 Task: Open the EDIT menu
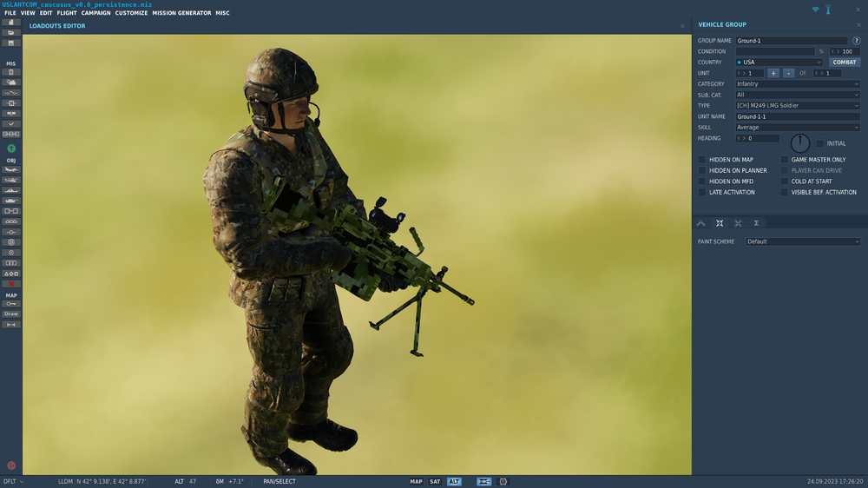click(46, 13)
